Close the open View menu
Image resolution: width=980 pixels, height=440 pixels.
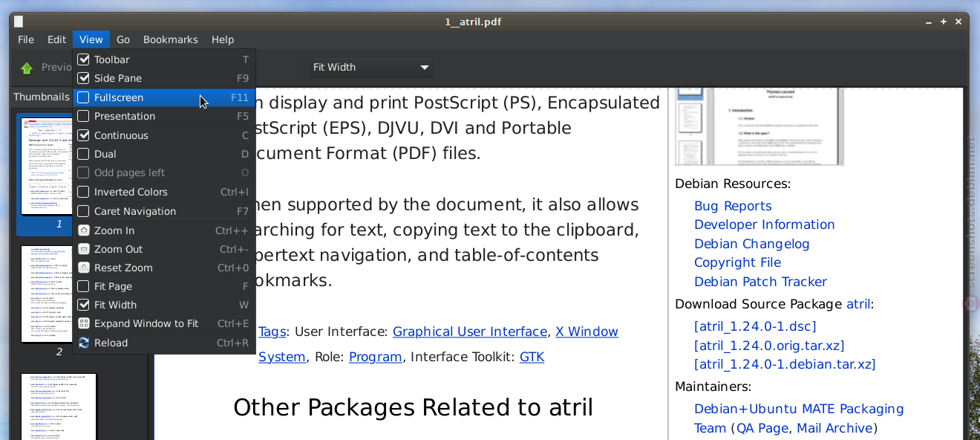coord(91,39)
